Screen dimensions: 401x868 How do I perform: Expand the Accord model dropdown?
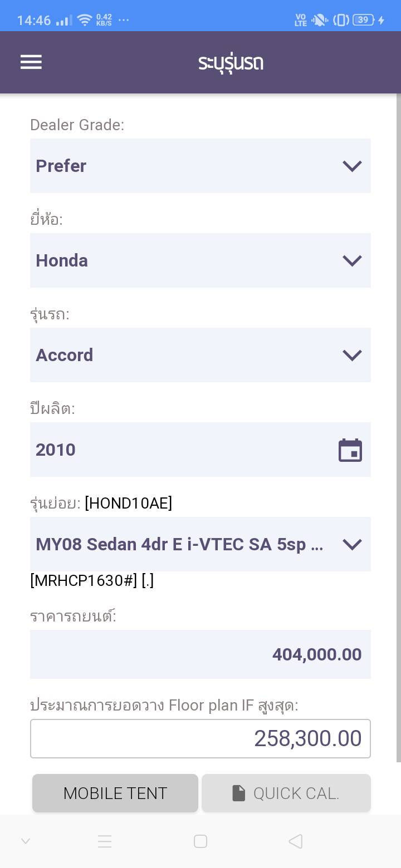coord(200,355)
